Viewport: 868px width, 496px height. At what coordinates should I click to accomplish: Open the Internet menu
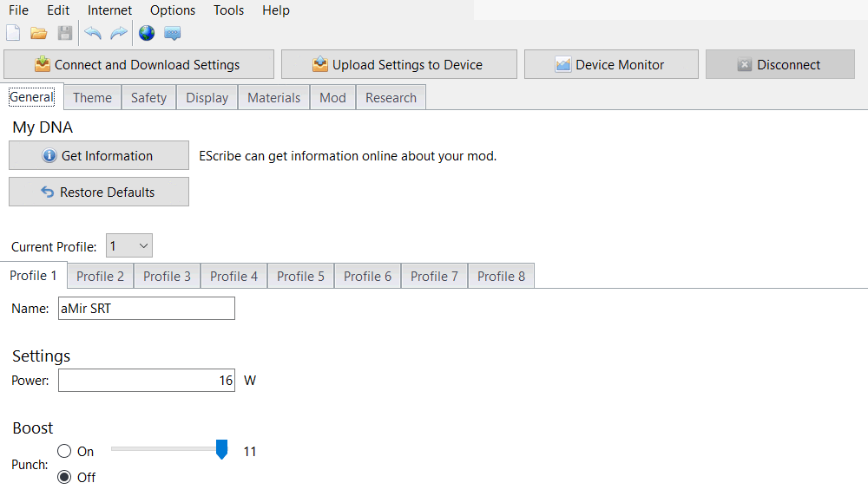click(110, 10)
